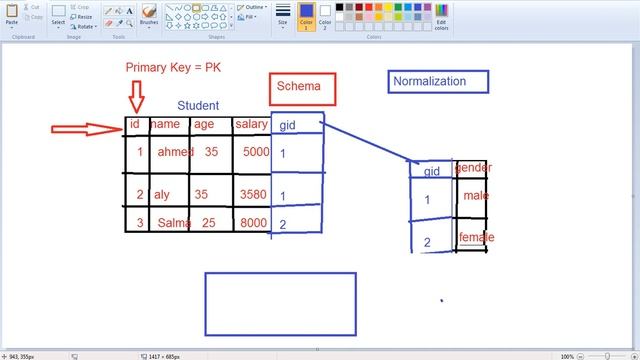Image resolution: width=640 pixels, height=360 pixels.
Task: Select the Text tool
Action: [130, 11]
